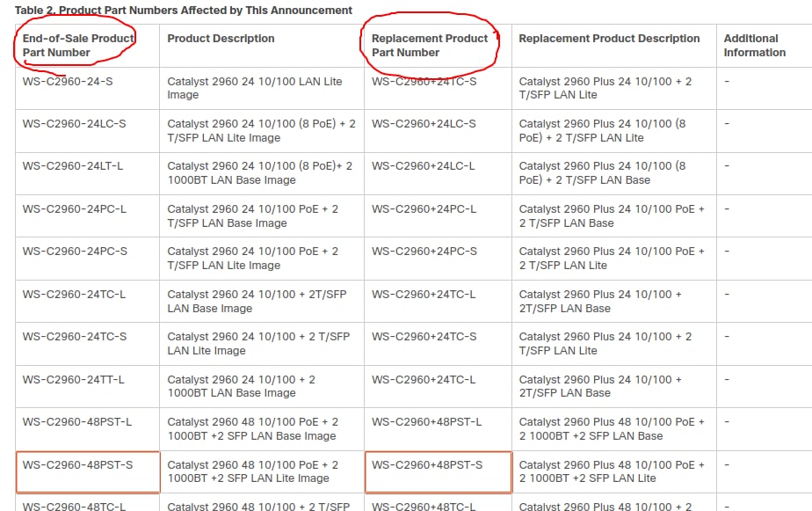Image resolution: width=812 pixels, height=511 pixels.
Task: Click 'Catalyst 2960 24 10/100 (8 PoE) + 2 T/SFP LAN Lite Image'
Action: 261,130
